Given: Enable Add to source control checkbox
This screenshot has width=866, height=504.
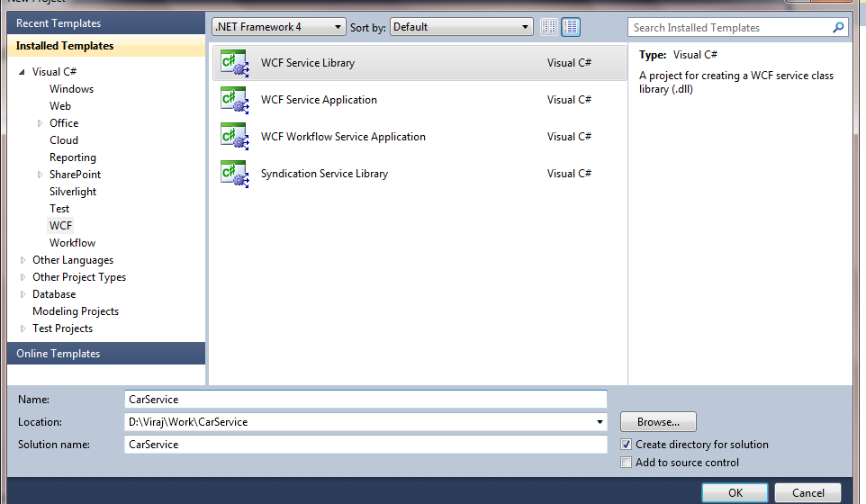Looking at the screenshot, I should click(626, 463).
